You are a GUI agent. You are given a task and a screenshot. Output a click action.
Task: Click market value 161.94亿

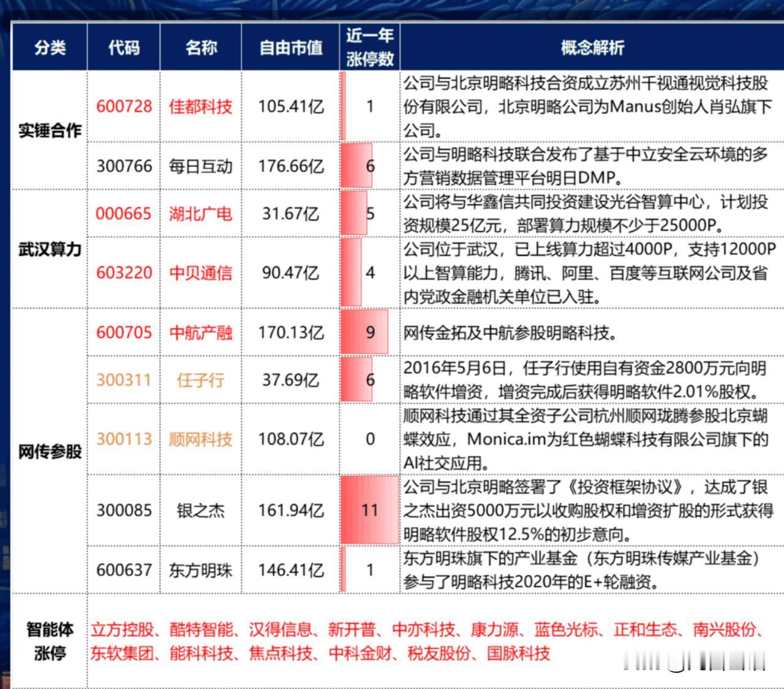click(291, 510)
